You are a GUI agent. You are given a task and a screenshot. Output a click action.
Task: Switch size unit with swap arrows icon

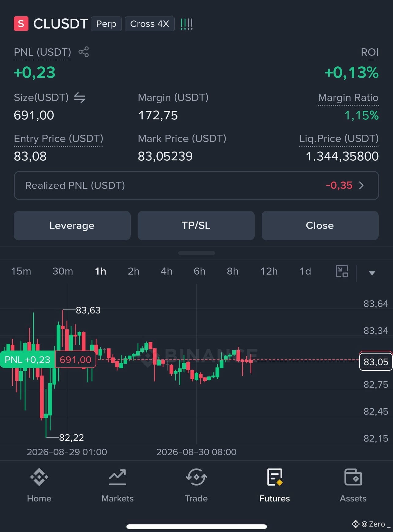pos(80,98)
